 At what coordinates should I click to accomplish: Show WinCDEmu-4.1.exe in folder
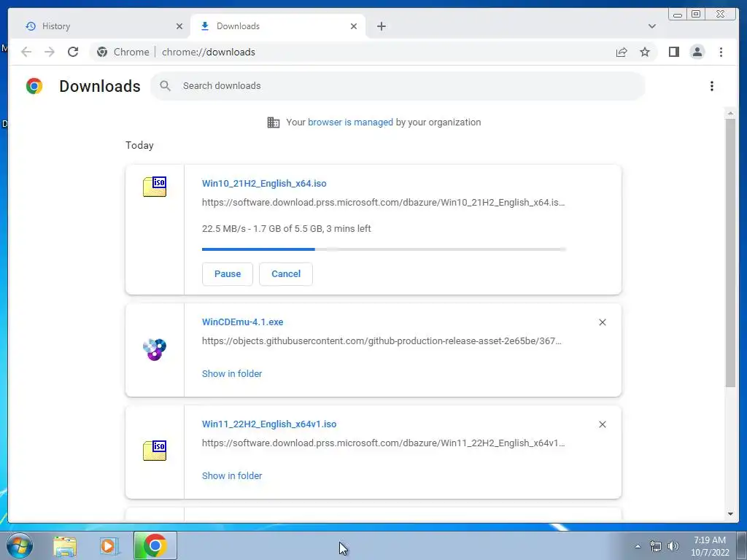[x=232, y=374]
